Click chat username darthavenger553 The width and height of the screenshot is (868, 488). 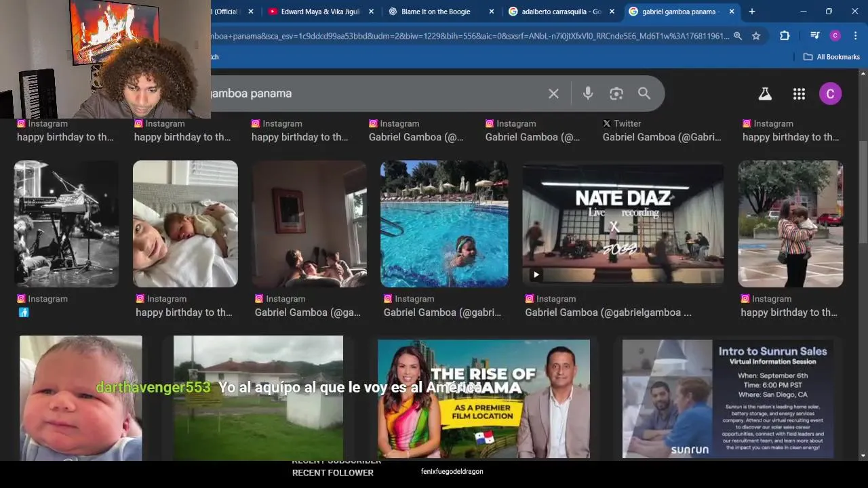pyautogui.click(x=153, y=387)
